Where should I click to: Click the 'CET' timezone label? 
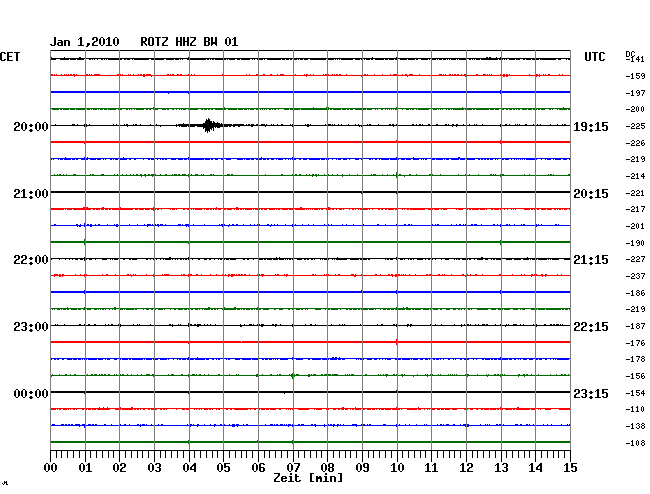[x=10, y=57]
